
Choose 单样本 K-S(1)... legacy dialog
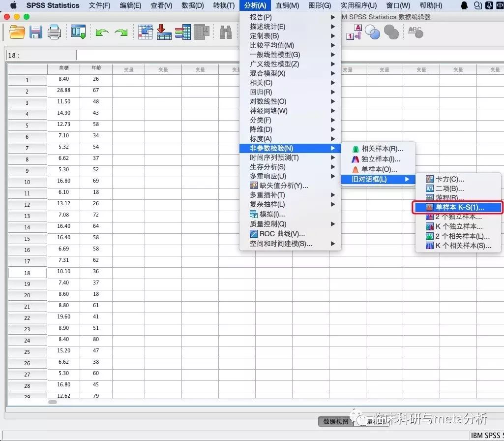[x=457, y=207]
